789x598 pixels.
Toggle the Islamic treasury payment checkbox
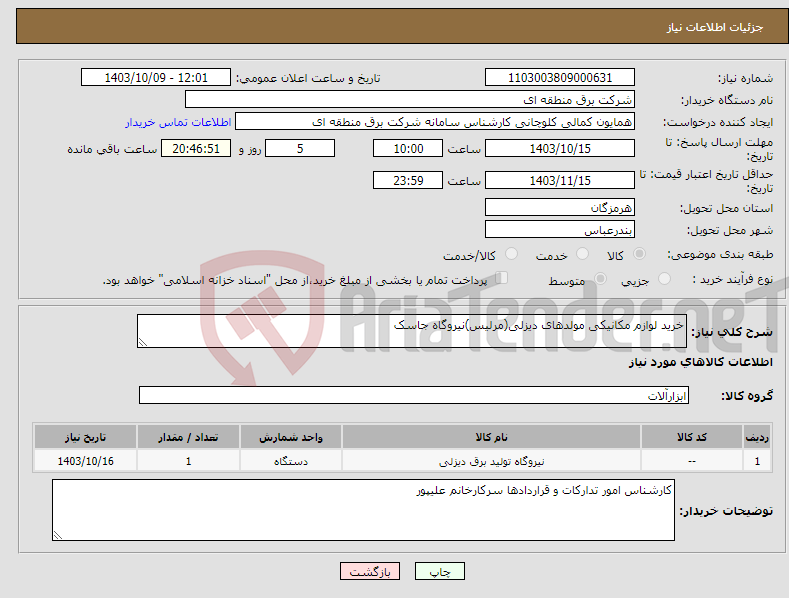pyautogui.click(x=502, y=278)
